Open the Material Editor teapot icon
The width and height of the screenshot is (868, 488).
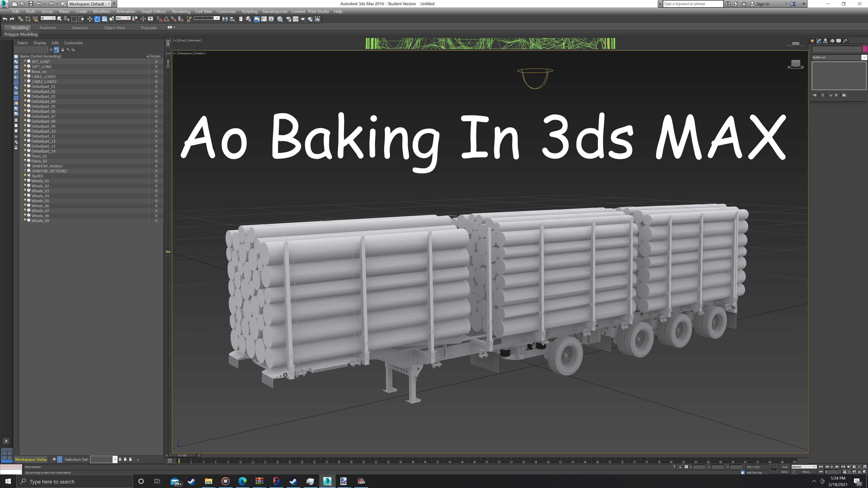click(x=280, y=19)
